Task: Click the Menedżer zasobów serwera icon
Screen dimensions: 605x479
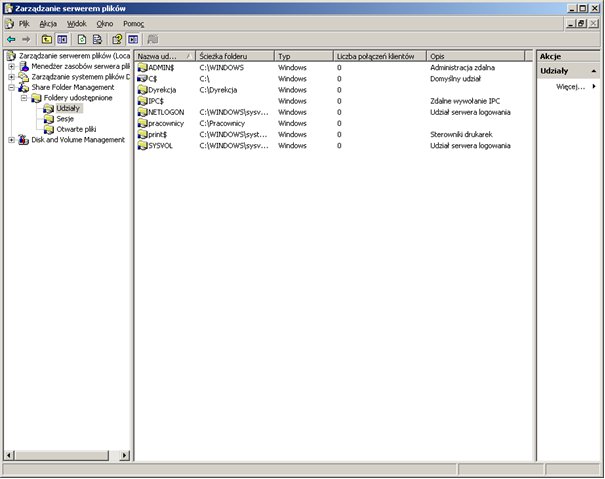Action: (x=24, y=66)
